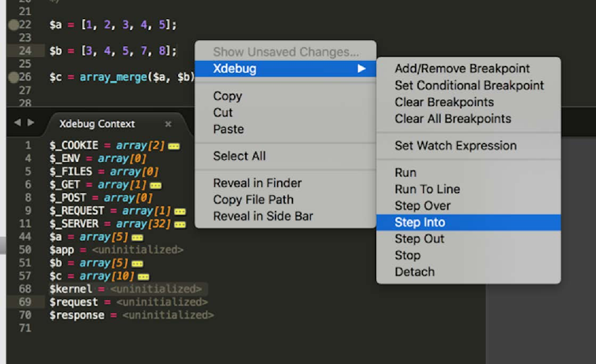
Task: Toggle the breakpoint marker on line 22
Action: point(14,25)
